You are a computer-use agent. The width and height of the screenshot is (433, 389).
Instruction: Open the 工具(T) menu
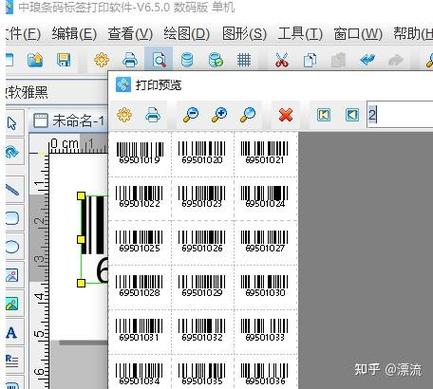pos(300,34)
